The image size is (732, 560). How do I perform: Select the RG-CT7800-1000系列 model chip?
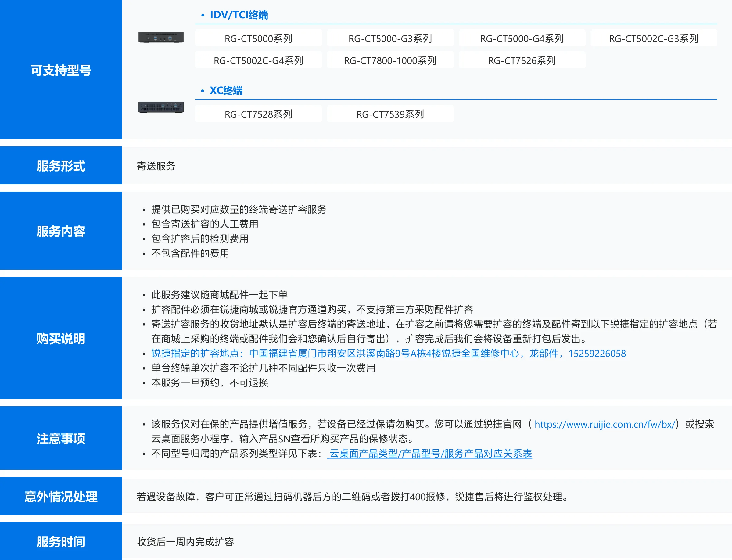[x=390, y=61]
